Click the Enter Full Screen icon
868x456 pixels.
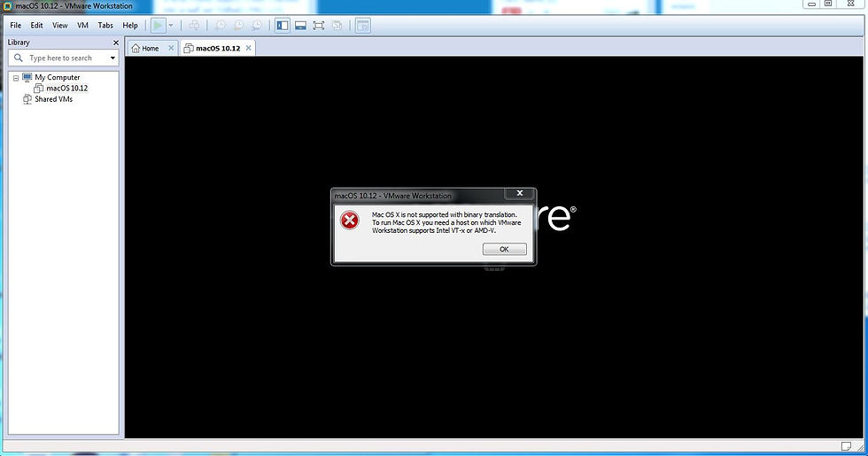point(318,26)
